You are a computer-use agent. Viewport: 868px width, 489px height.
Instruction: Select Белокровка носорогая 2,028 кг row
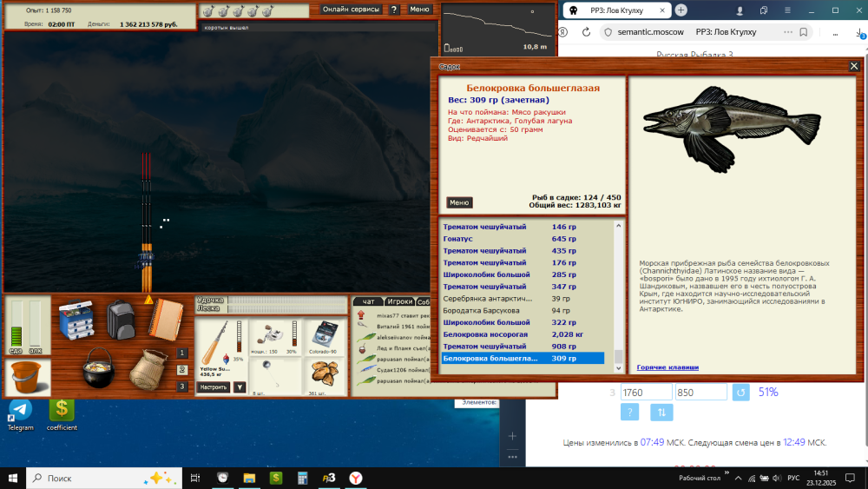click(x=523, y=334)
